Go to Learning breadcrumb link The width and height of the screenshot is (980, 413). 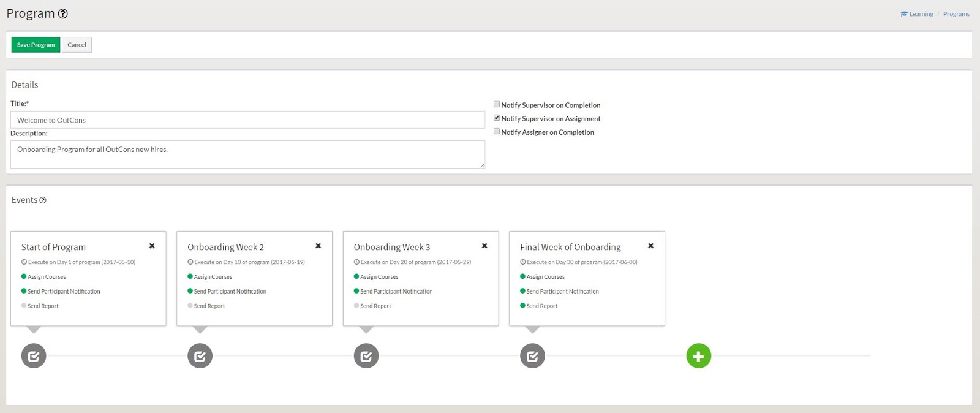(921, 14)
